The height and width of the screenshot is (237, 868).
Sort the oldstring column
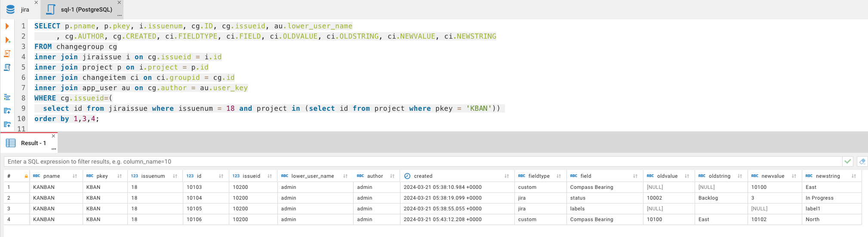(740, 176)
